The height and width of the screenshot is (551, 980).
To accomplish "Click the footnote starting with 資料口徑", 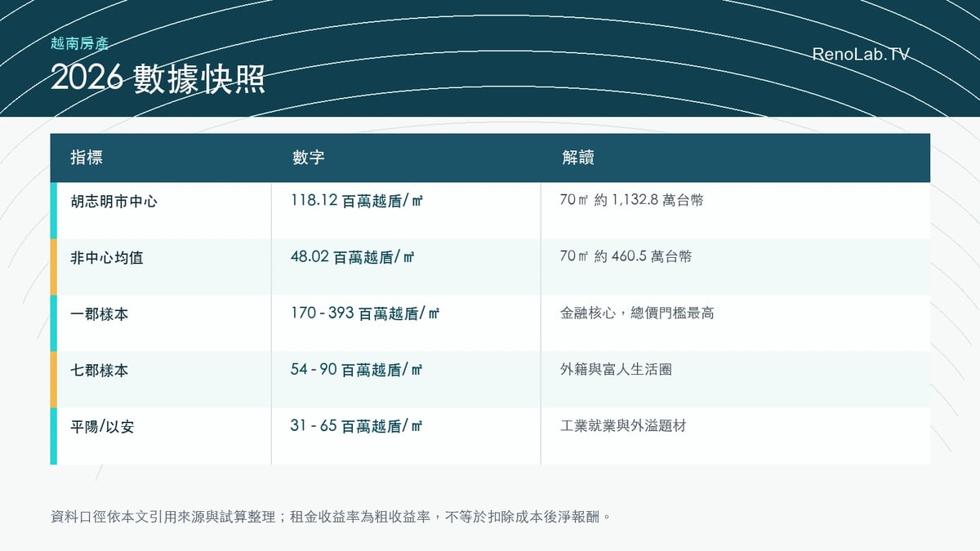I will (x=331, y=517).
